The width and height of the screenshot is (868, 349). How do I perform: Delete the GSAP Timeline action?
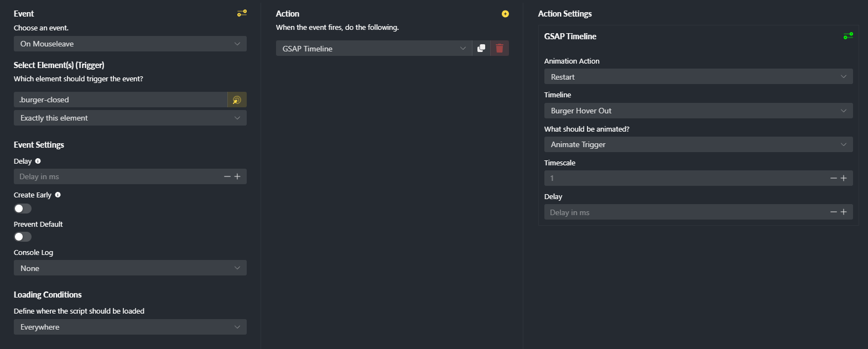pos(500,48)
